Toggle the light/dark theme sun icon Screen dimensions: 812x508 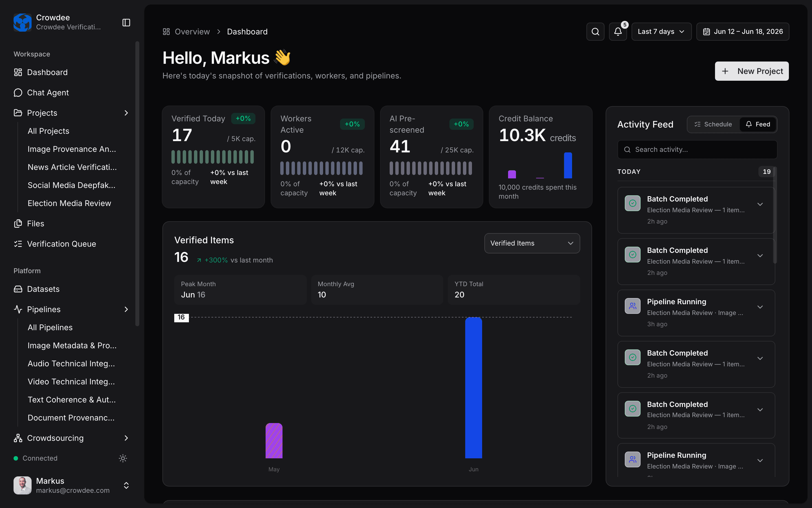point(123,458)
